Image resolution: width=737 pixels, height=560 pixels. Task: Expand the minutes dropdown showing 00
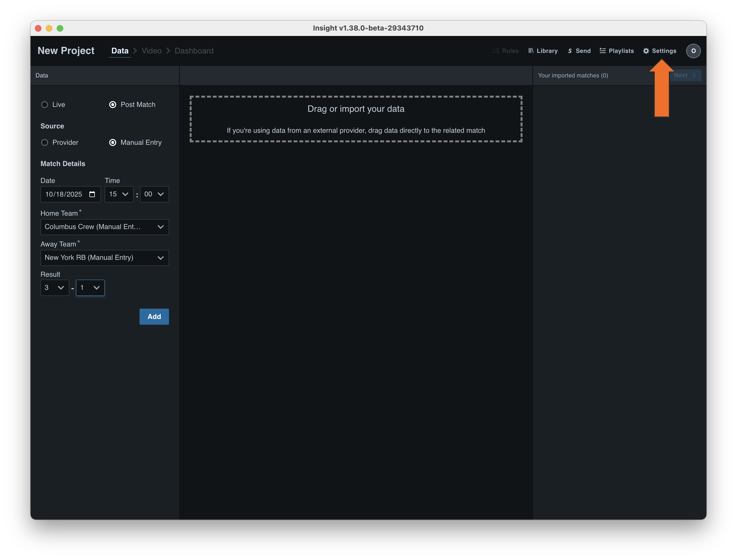154,194
